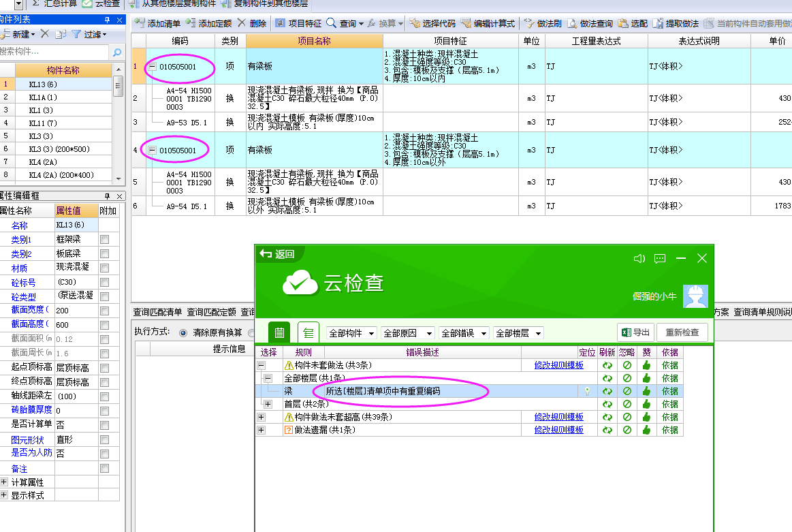Click the 删除 X icon in toolbar
The width and height of the screenshot is (792, 532).
click(242, 23)
